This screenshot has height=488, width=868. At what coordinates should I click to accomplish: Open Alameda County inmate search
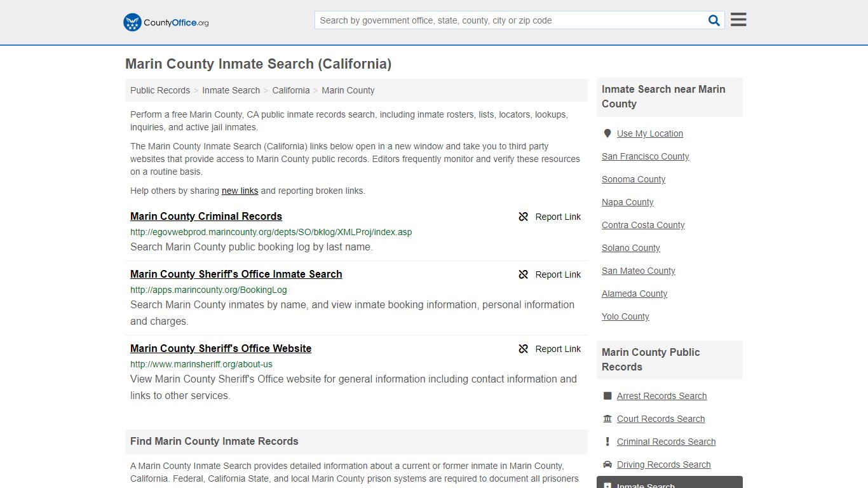[635, 294]
